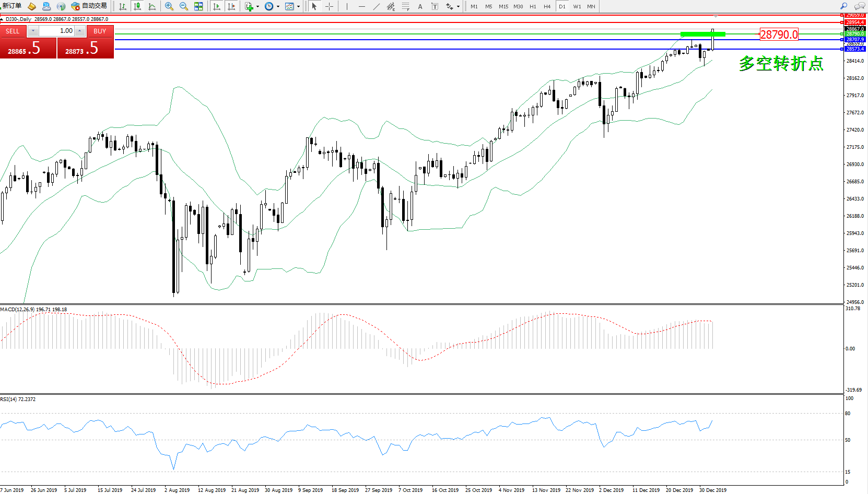Switch to the H4 timeframe
The image size is (868, 494).
[x=547, y=6]
